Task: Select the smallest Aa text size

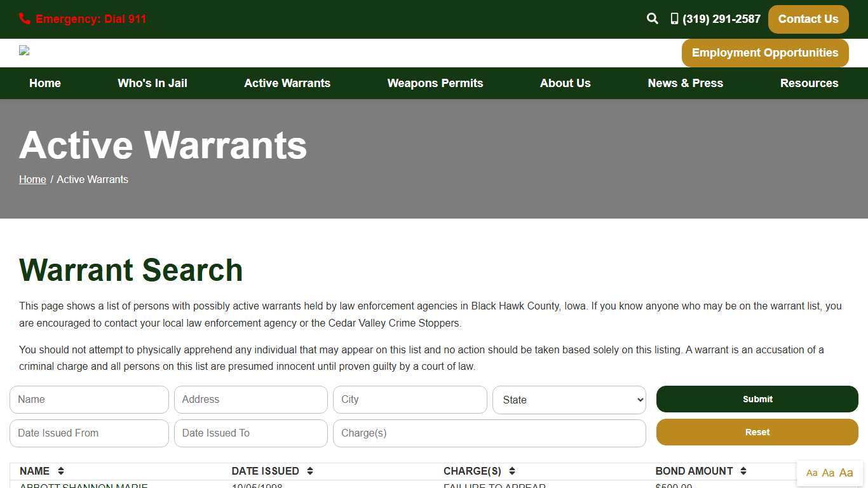Action: [811, 473]
